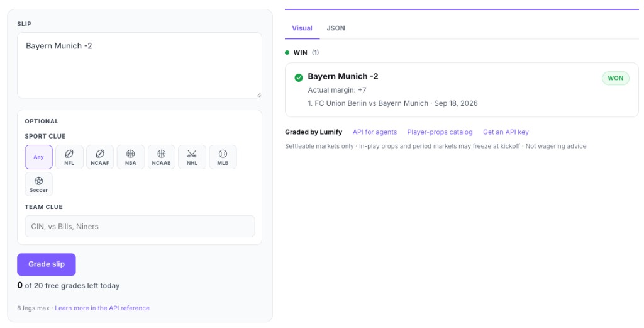The image size is (644, 328).
Task: Select the NCAAB sport clue
Action: tap(162, 157)
